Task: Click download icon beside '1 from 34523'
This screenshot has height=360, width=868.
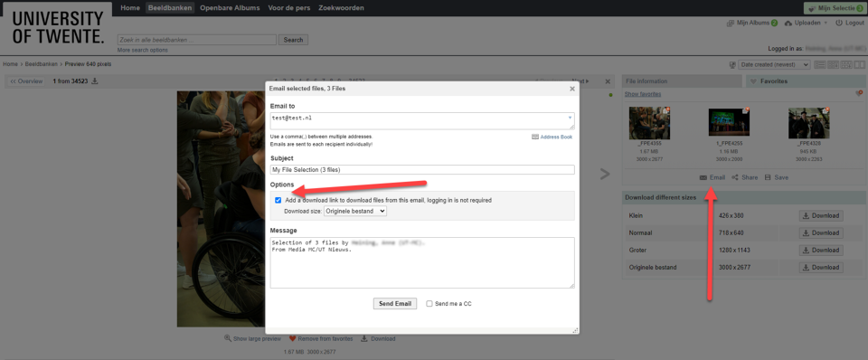Action: (x=95, y=81)
